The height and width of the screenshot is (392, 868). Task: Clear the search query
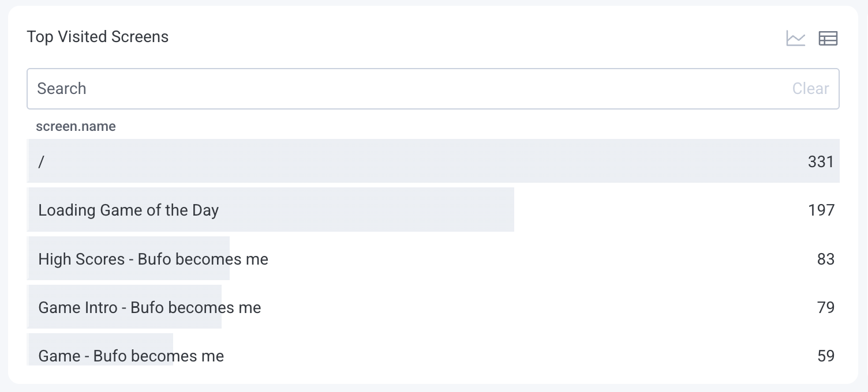(x=810, y=89)
